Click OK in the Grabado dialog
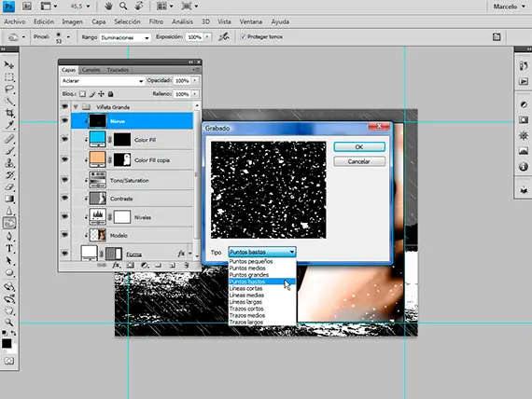The image size is (532, 399). coord(359,146)
